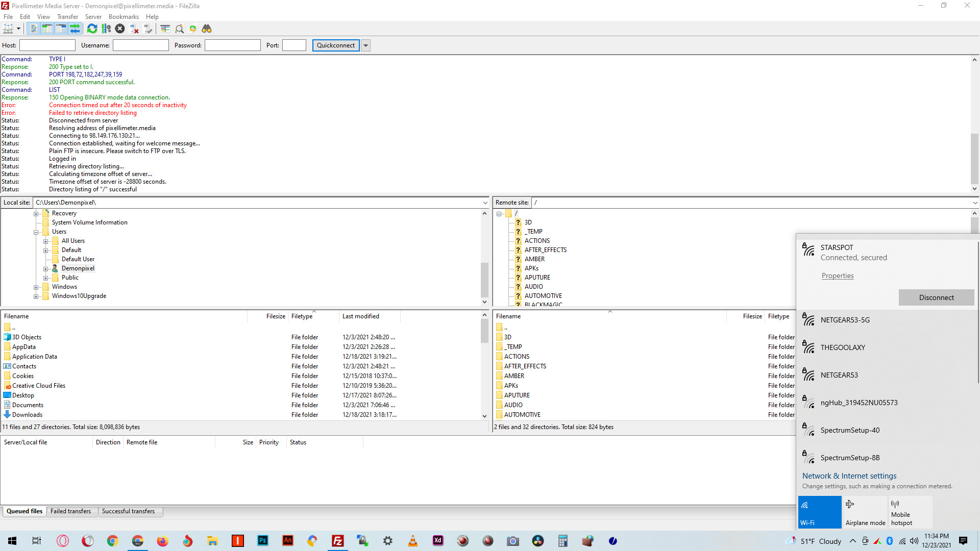Open the Adobe Animate taskbar icon
980x551 pixels.
coord(288,541)
